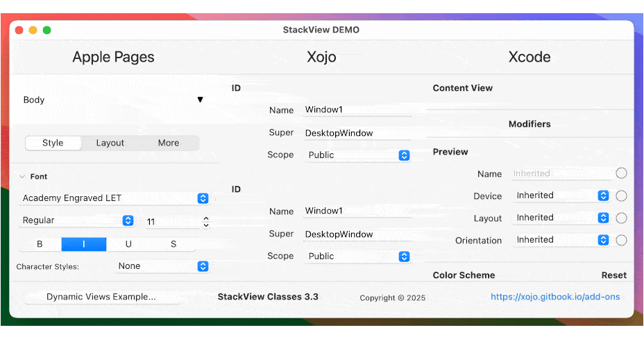Open the Character Styles None dropdown
The width and height of the screenshot is (644, 339).
pyautogui.click(x=162, y=266)
